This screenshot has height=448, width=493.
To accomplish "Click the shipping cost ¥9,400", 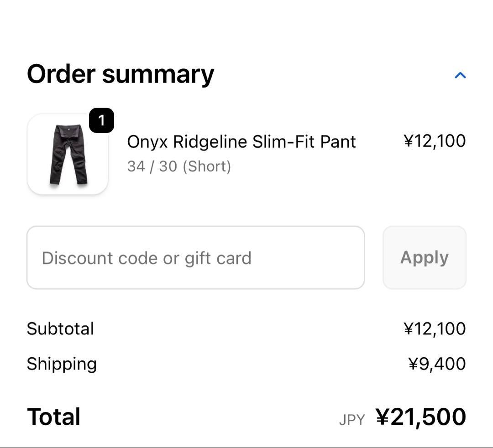I will pyautogui.click(x=438, y=363).
